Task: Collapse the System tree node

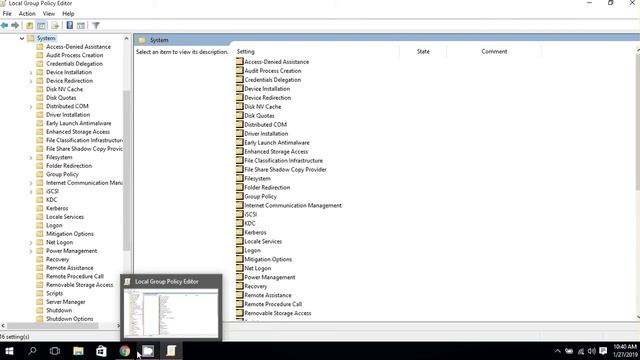Action: [22, 38]
